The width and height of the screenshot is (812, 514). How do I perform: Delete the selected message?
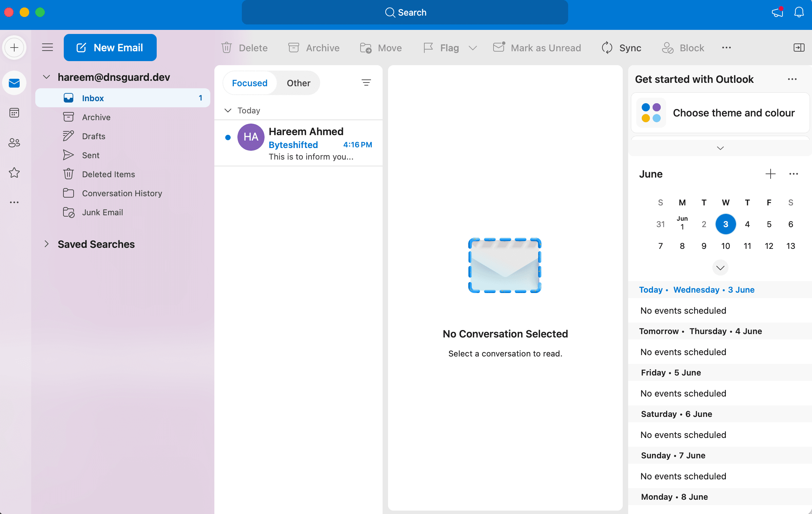point(244,48)
